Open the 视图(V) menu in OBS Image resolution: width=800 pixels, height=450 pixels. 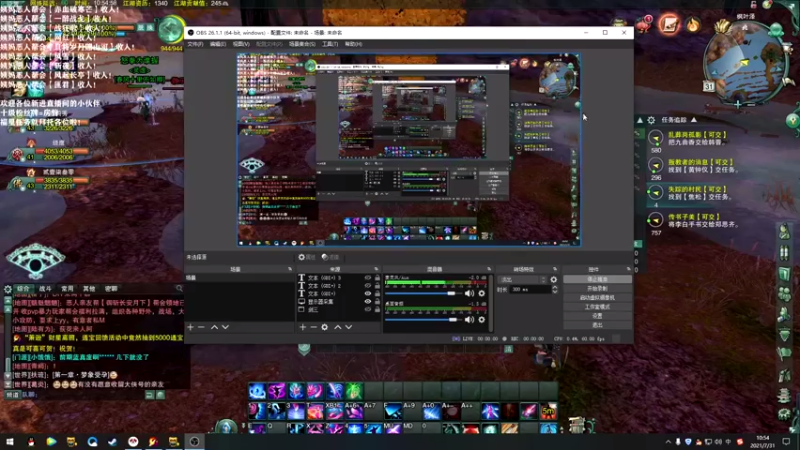pos(241,44)
